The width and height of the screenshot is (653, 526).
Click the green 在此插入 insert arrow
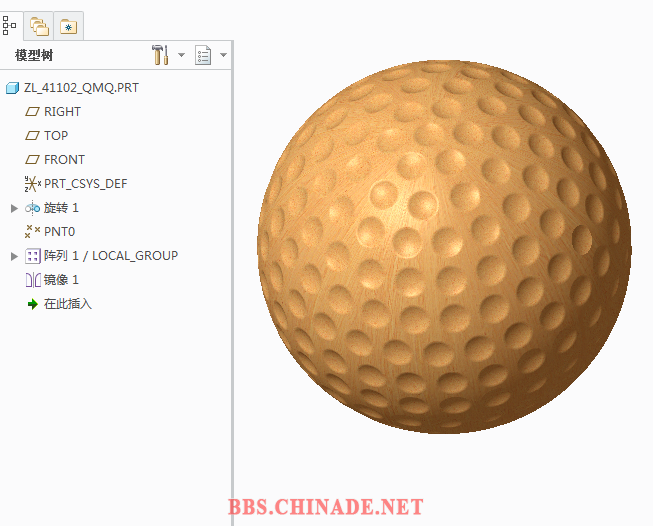pyautogui.click(x=33, y=304)
